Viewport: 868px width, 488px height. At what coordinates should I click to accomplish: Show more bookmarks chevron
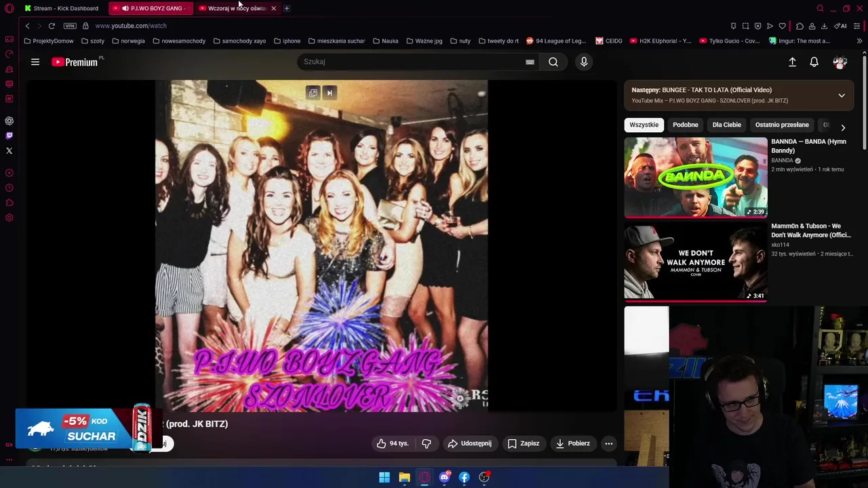[x=859, y=41]
